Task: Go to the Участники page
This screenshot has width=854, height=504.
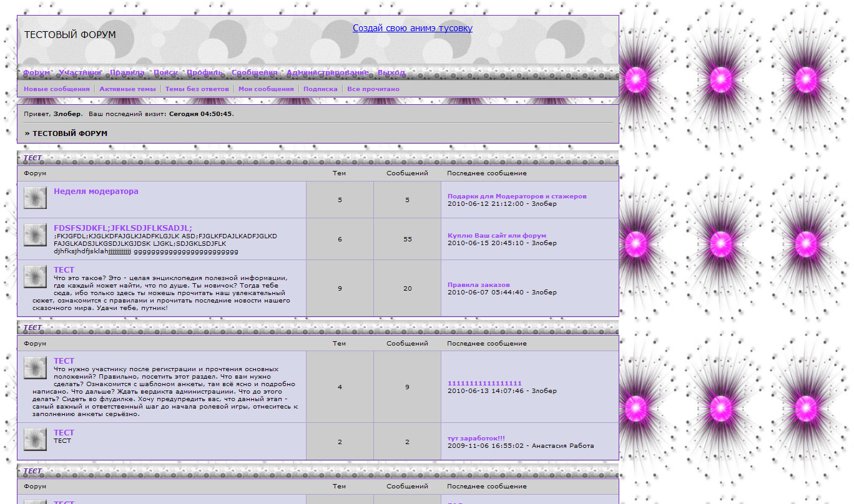Action: [x=80, y=72]
